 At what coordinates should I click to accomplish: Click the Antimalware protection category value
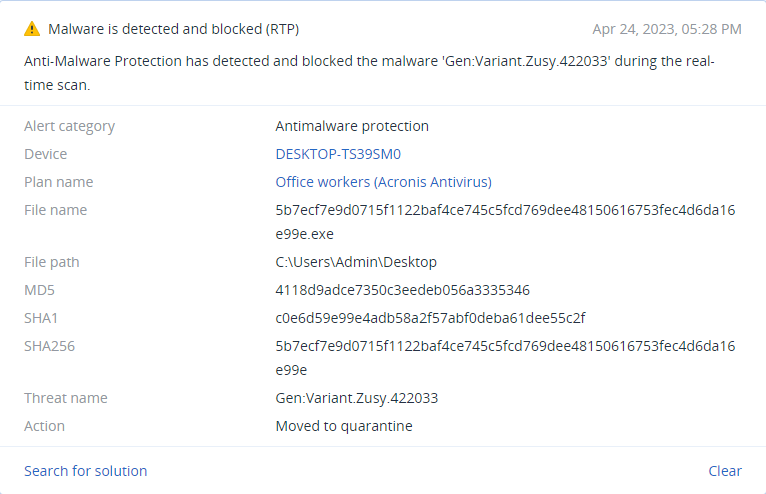(x=352, y=126)
